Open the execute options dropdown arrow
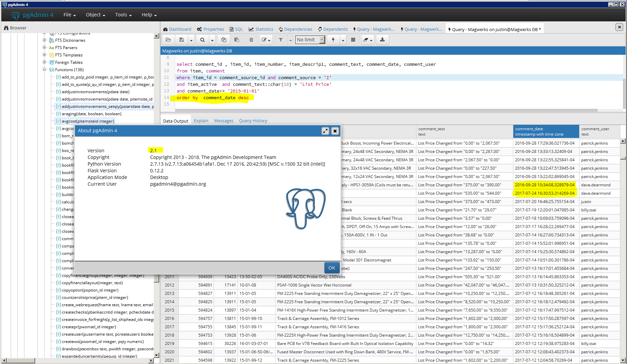This screenshot has height=364, width=627. pyautogui.click(x=343, y=40)
